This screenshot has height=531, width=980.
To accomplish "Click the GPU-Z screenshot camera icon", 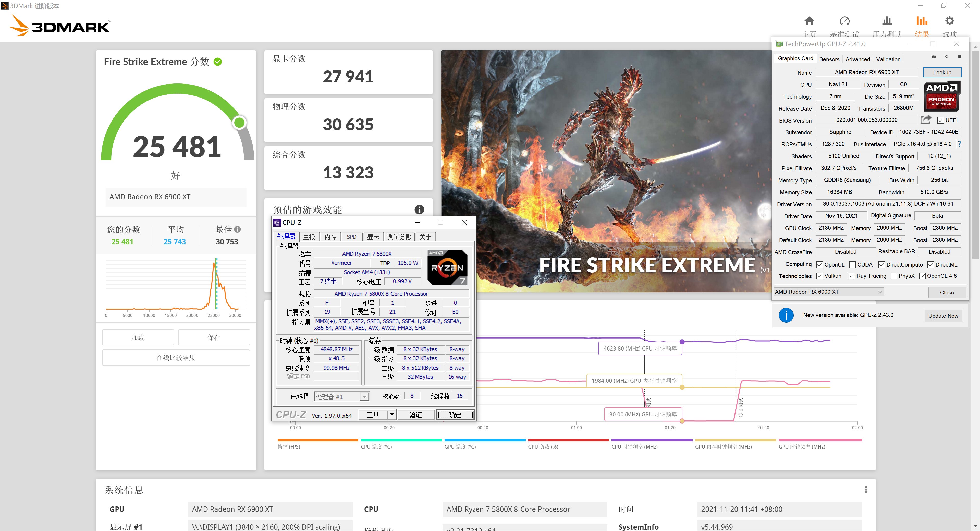I will [933, 57].
